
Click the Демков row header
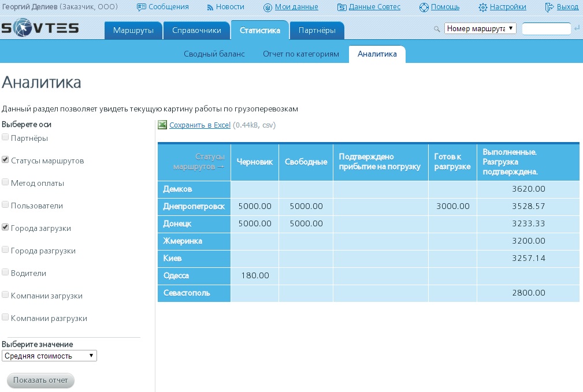point(194,189)
